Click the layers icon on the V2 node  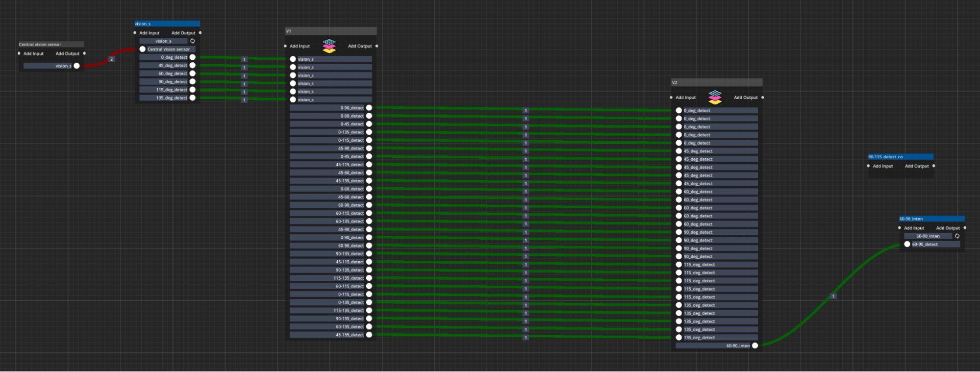click(715, 98)
